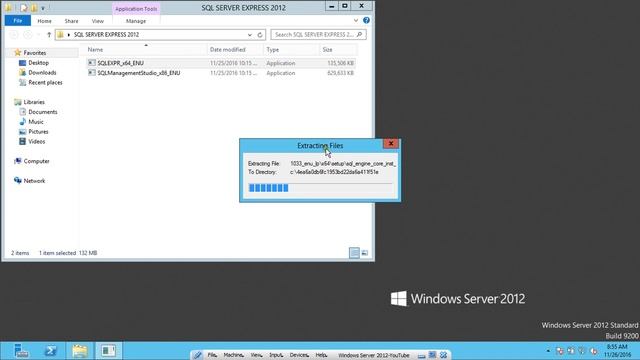The image size is (640, 360).
Task: Open the Music library
Action: click(36, 122)
